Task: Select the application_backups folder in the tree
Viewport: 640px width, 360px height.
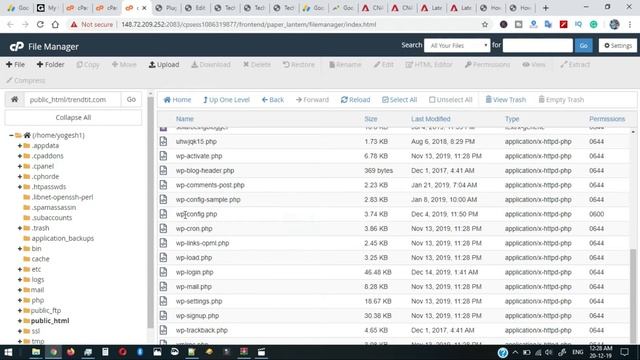Action: (62, 238)
